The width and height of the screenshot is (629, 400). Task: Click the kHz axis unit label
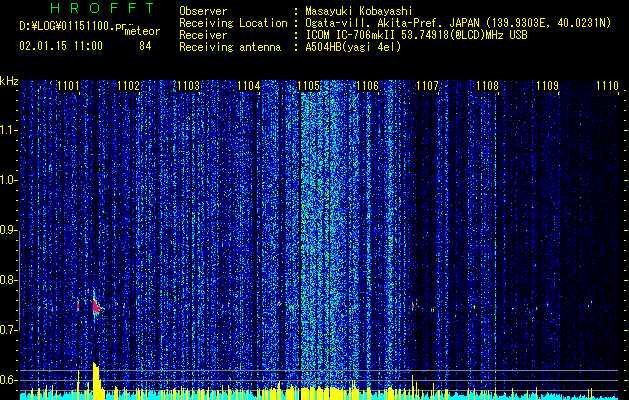(x=9, y=81)
